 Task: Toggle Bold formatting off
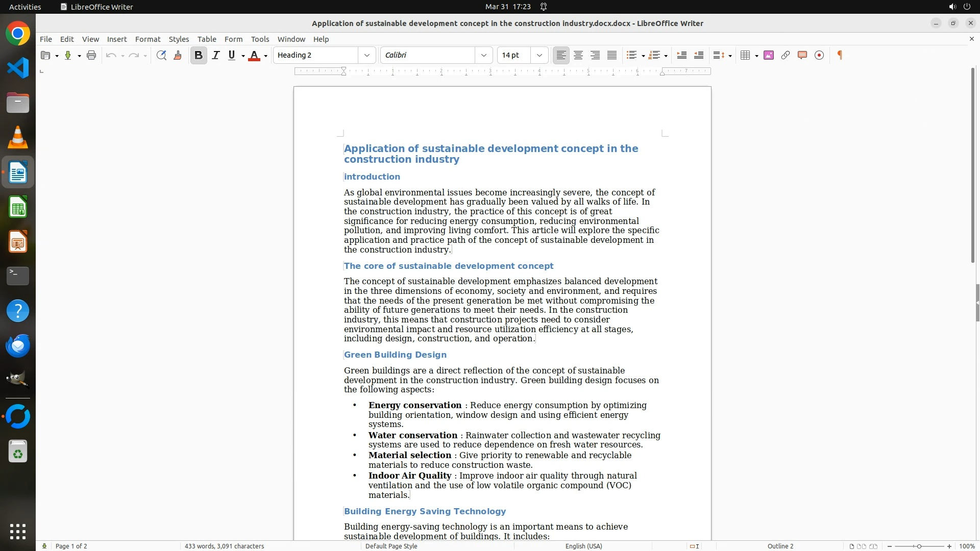tap(199, 55)
